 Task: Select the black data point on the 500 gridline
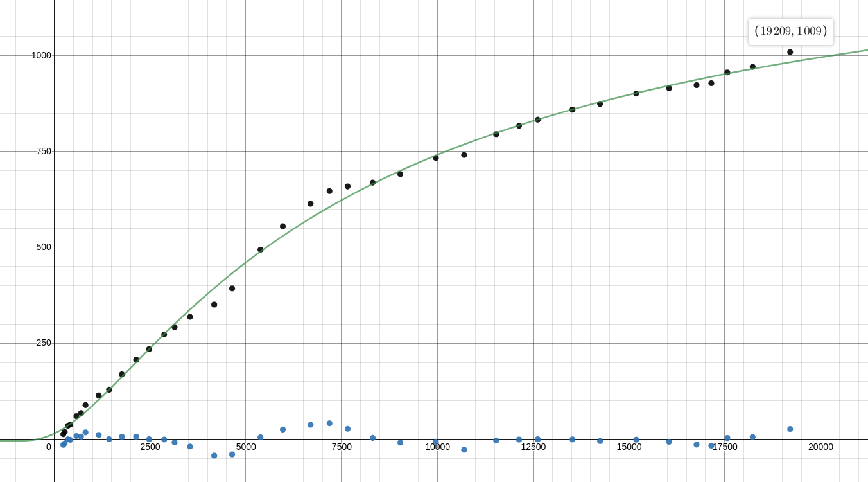261,249
